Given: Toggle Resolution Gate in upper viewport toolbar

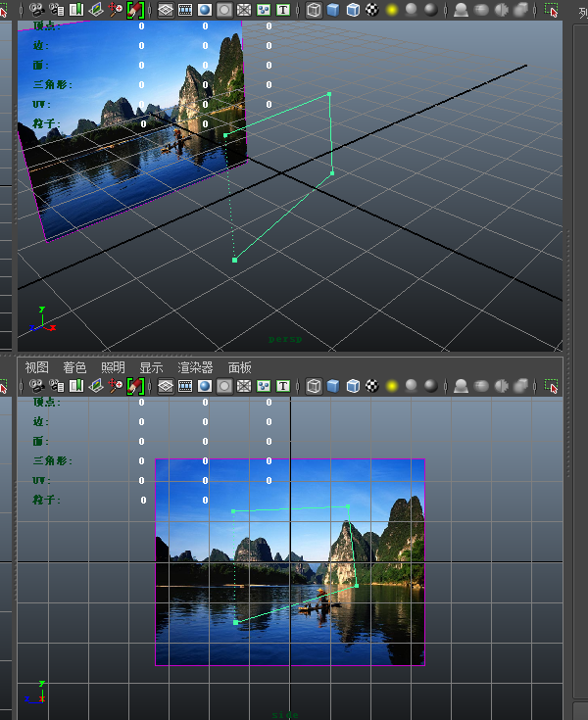Looking at the screenshot, I should pyautogui.click(x=204, y=10).
